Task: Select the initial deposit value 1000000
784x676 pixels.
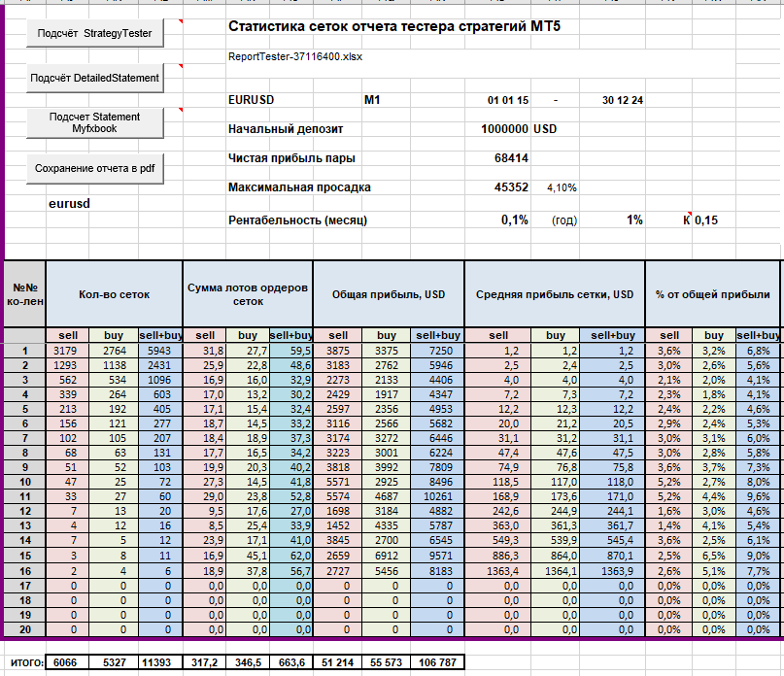Action: (x=504, y=129)
